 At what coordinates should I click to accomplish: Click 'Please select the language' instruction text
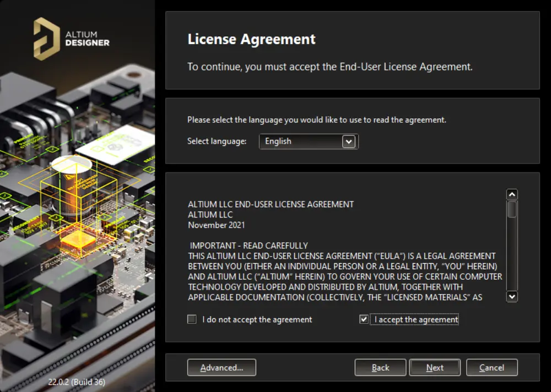[317, 120]
